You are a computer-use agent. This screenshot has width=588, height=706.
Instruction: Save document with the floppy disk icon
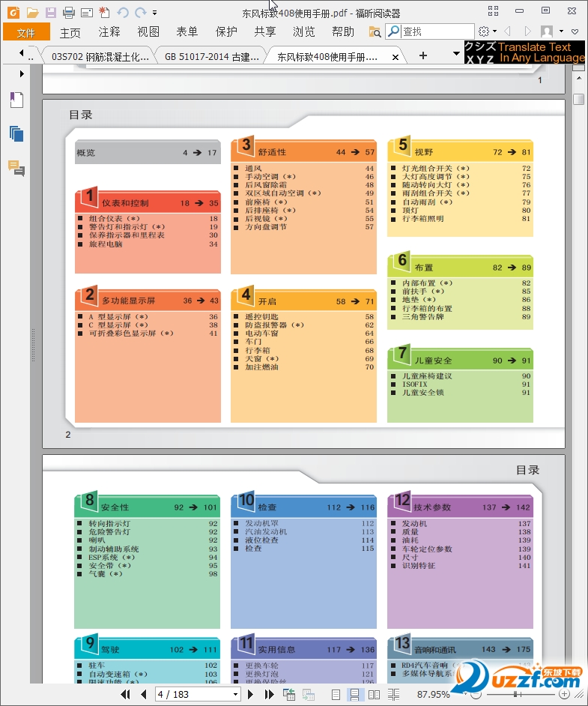[50, 12]
